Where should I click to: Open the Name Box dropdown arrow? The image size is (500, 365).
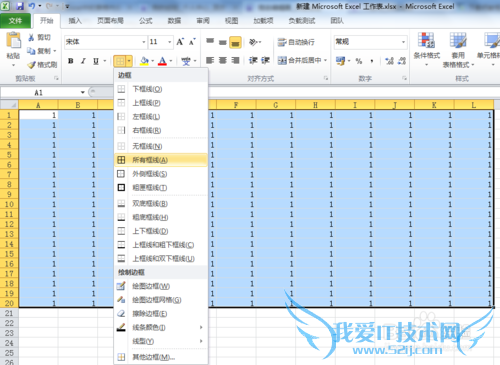[83, 92]
